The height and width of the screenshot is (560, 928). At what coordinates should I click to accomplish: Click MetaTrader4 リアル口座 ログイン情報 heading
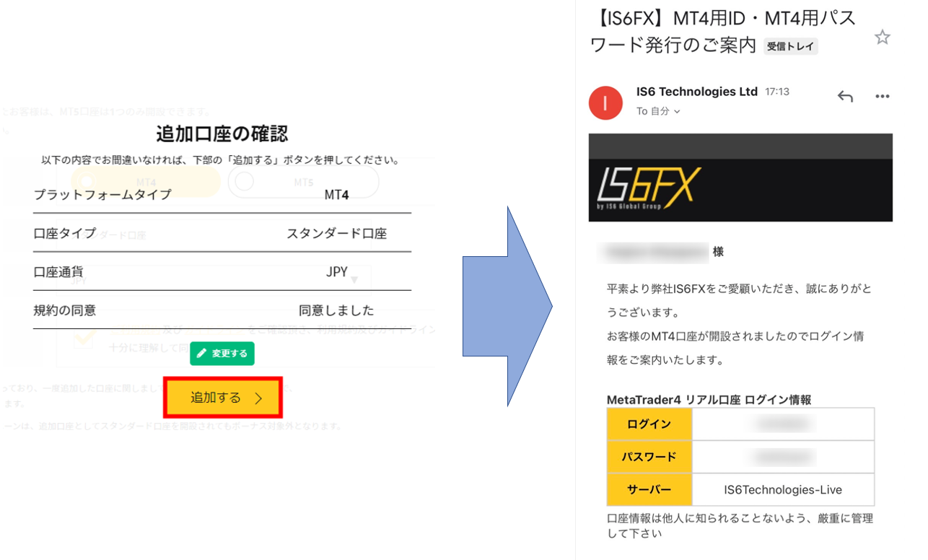[709, 400]
